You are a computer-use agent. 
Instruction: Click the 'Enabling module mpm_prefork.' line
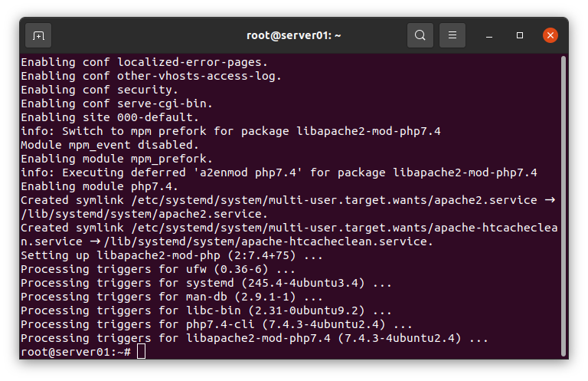click(116, 159)
